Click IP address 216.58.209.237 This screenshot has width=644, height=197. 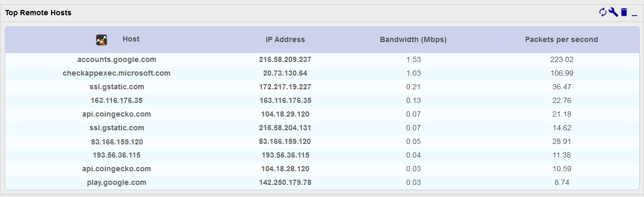coord(285,59)
